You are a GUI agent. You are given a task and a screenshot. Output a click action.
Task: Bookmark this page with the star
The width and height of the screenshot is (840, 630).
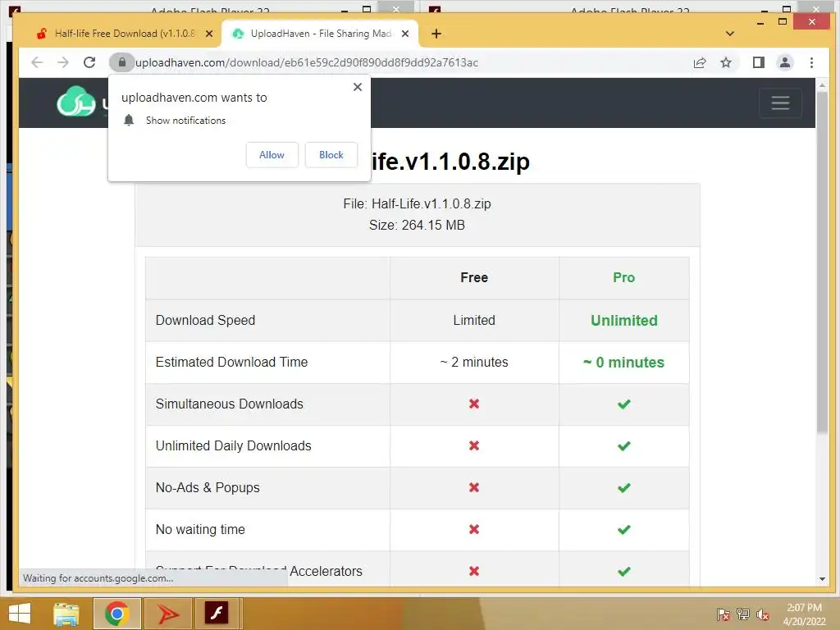726,62
